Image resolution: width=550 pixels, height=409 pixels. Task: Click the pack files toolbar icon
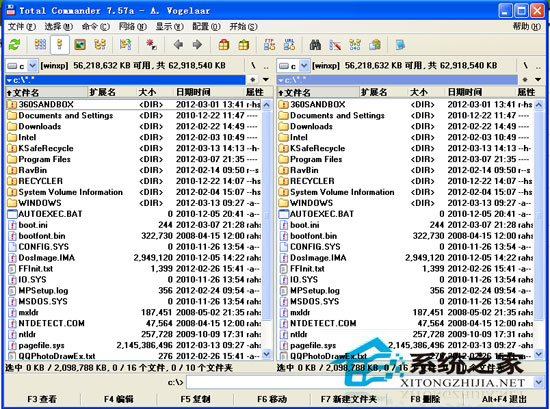[223, 45]
